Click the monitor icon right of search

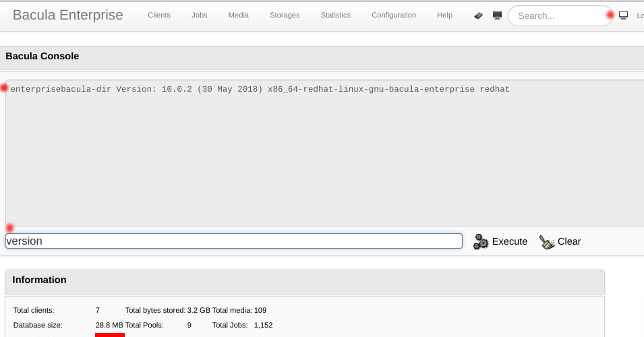click(624, 16)
